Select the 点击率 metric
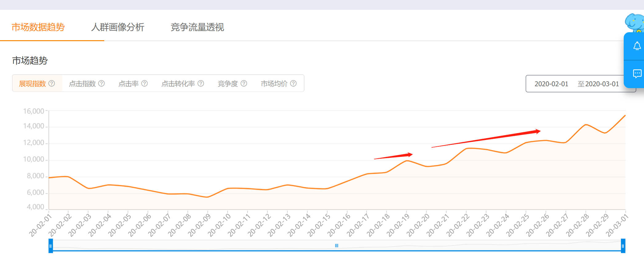Screen dimensions: 644x264 (x=129, y=83)
